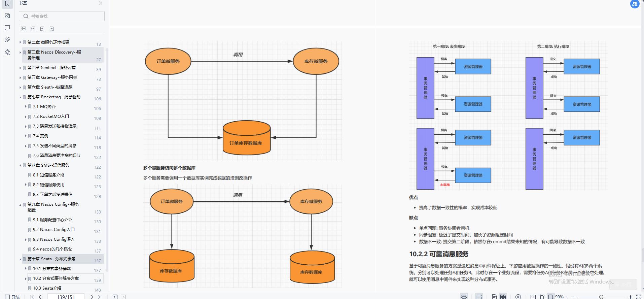Click blue floating assistant icon at top right
644x299 pixels.
click(635, 4)
